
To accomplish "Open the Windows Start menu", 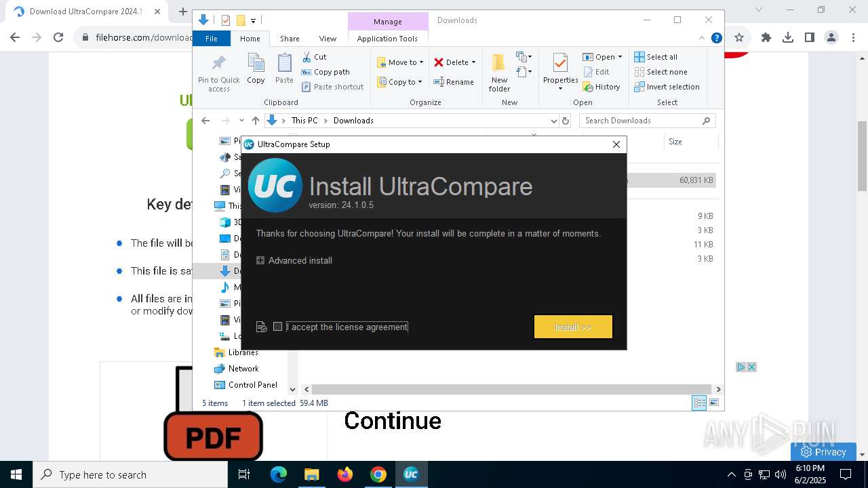I will tap(16, 474).
